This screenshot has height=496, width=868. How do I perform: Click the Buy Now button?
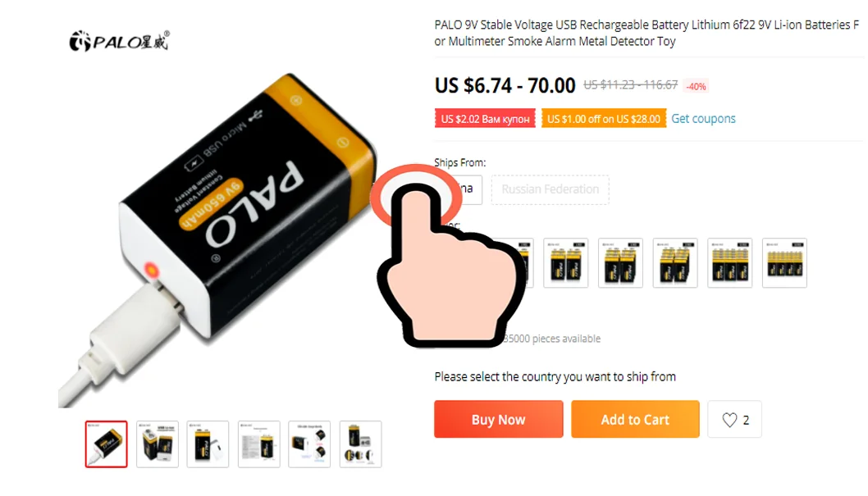498,420
